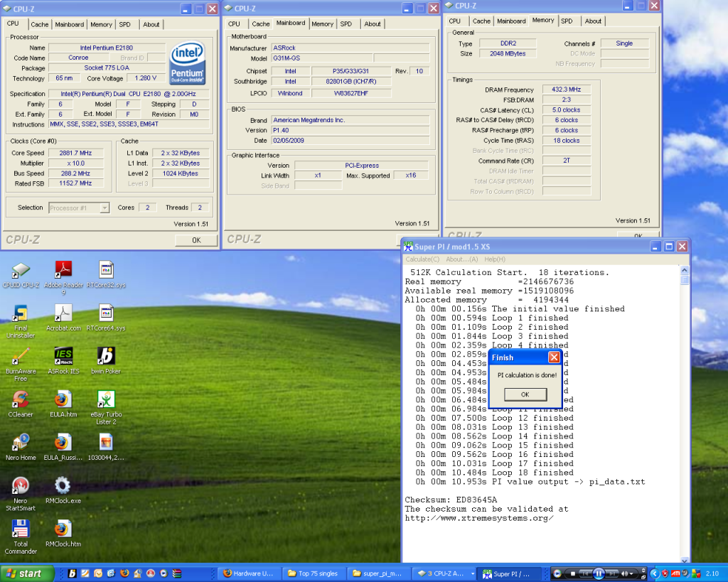Expand the Processor #1 selection dropdown
This screenshot has height=582, width=728.
[x=105, y=208]
